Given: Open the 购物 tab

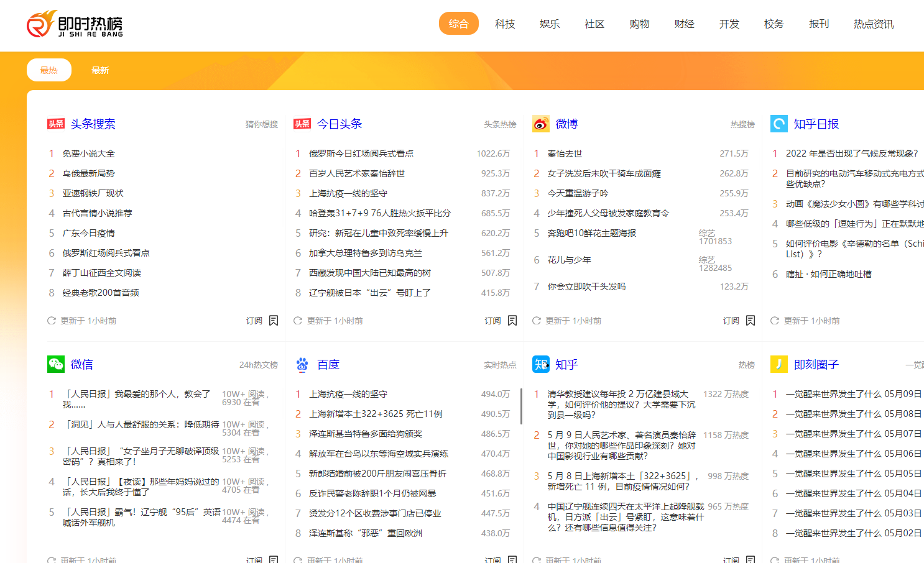Looking at the screenshot, I should pos(639,24).
